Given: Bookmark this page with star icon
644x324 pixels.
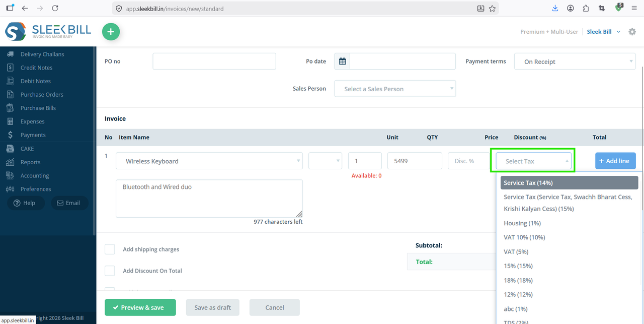Looking at the screenshot, I should click(492, 9).
